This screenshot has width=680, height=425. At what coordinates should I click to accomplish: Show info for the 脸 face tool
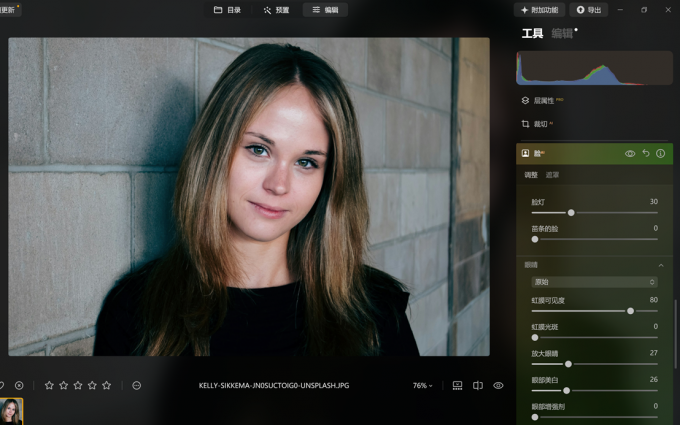[x=660, y=154]
